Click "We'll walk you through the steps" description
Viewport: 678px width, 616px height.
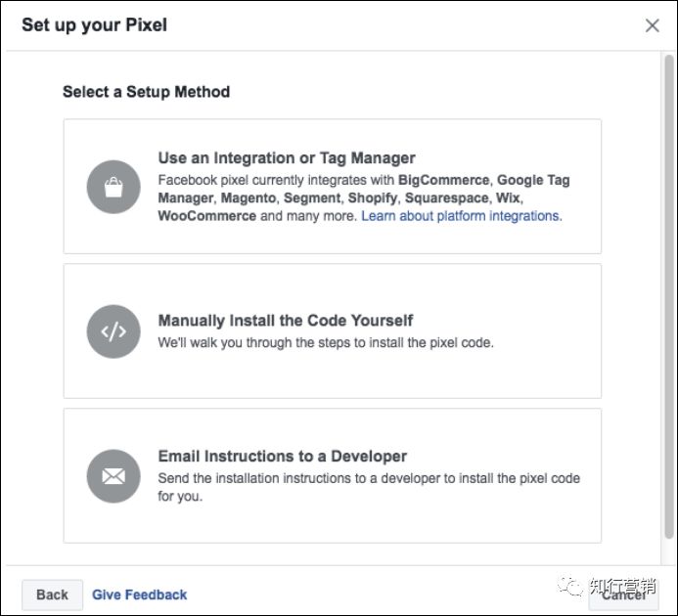point(326,343)
